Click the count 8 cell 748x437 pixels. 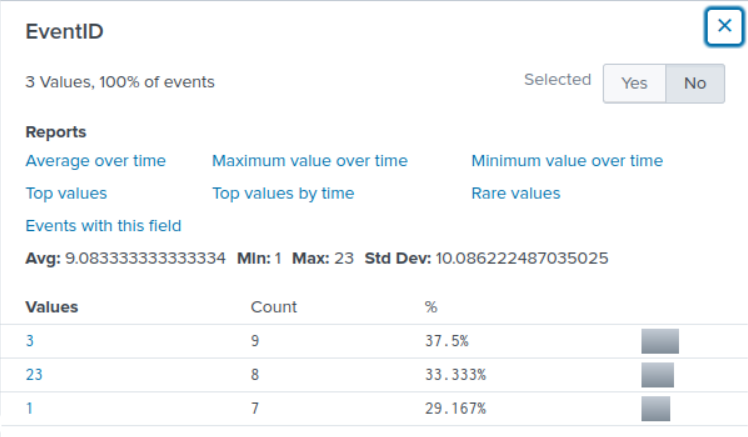click(x=255, y=375)
